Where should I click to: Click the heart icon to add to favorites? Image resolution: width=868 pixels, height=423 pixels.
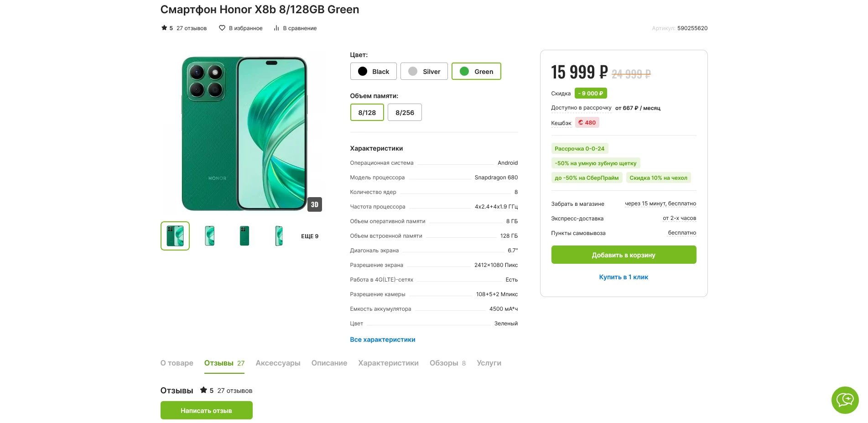click(x=222, y=28)
